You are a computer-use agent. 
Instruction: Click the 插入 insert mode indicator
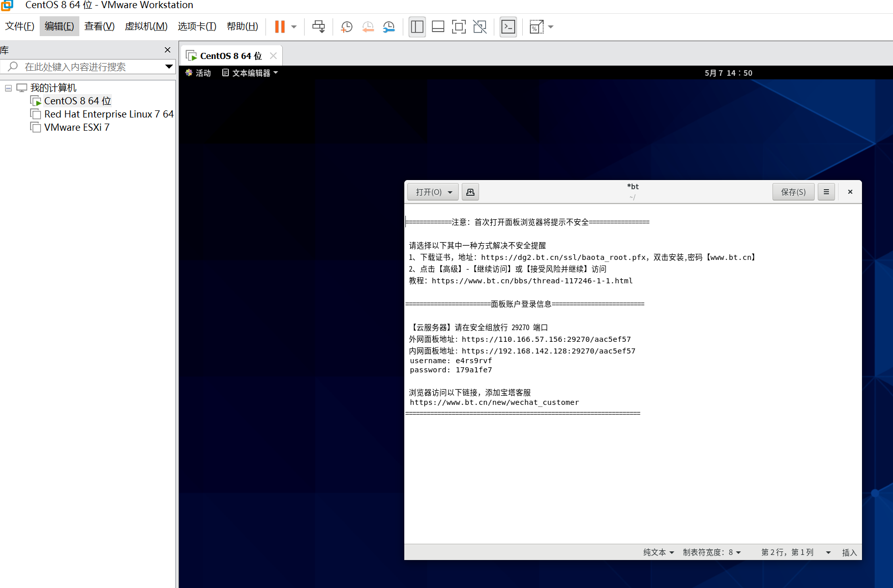tap(849, 552)
